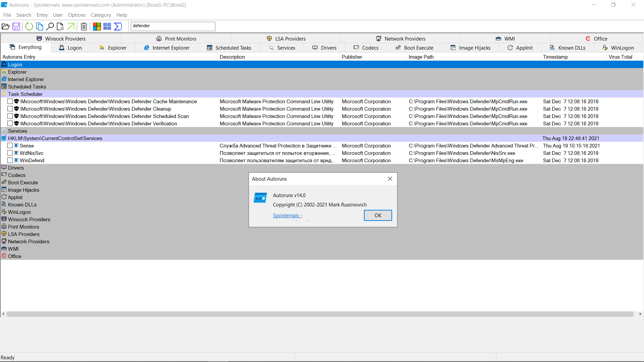Click the Office category row icon

[4, 256]
